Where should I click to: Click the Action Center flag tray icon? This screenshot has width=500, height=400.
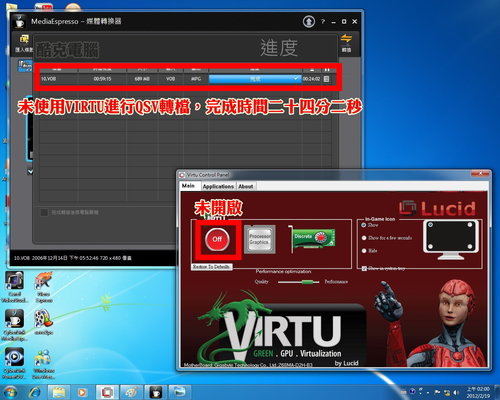(438, 392)
